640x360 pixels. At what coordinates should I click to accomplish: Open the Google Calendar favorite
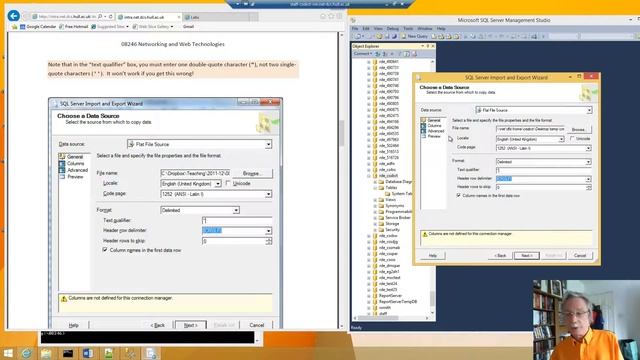38,27
